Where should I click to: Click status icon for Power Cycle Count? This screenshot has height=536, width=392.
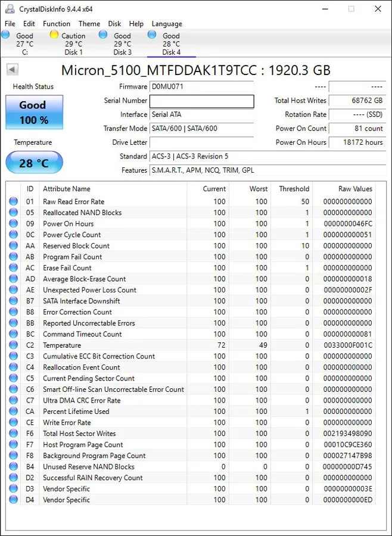(x=13, y=235)
